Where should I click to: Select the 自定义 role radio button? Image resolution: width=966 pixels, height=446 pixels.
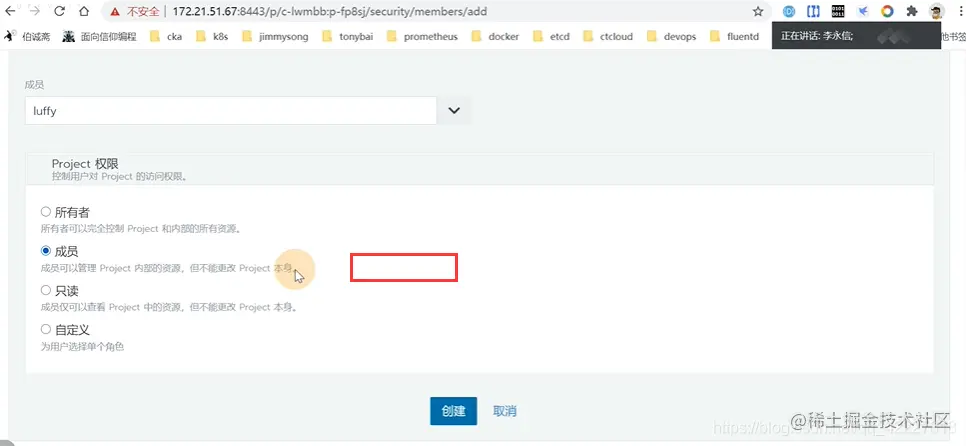click(x=46, y=329)
